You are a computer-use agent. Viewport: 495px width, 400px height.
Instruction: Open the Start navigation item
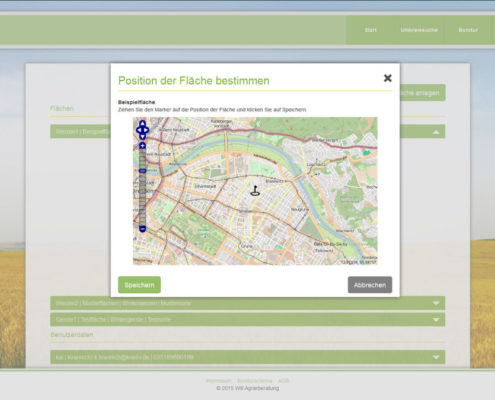pos(370,30)
